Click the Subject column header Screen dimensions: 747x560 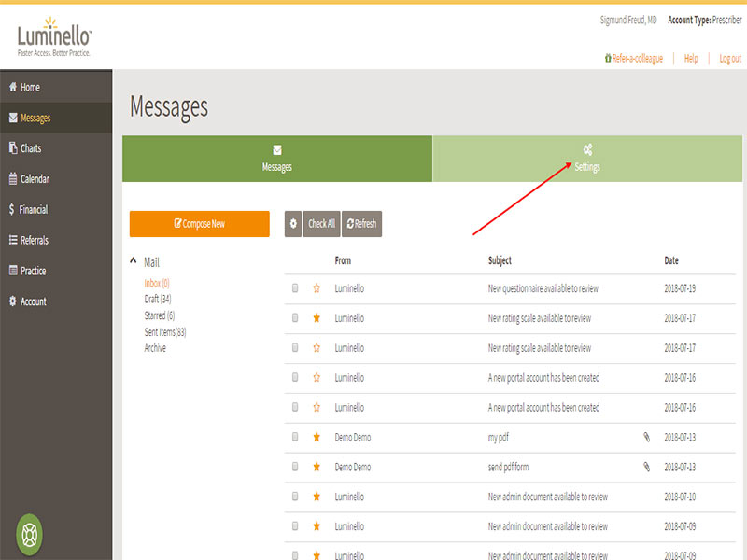pos(500,260)
